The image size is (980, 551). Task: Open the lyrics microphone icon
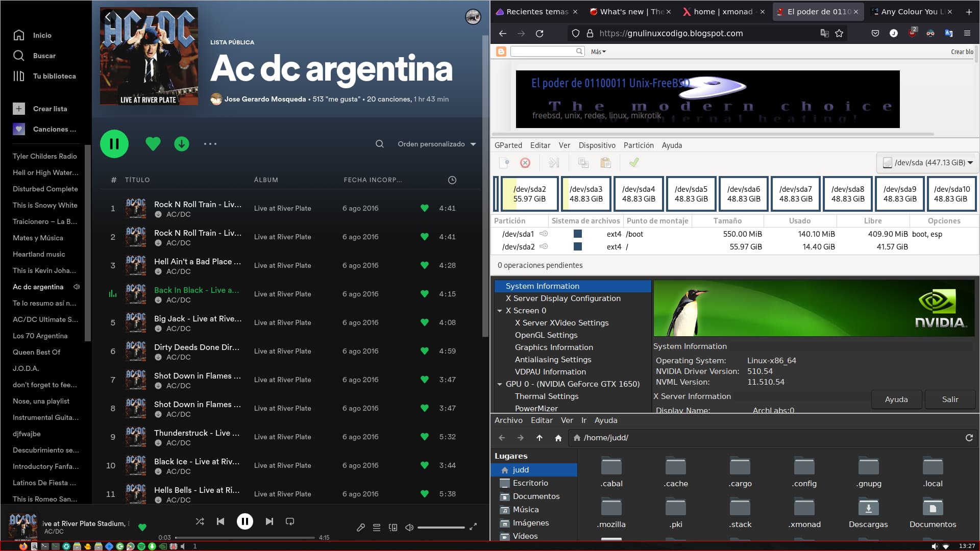pyautogui.click(x=361, y=528)
